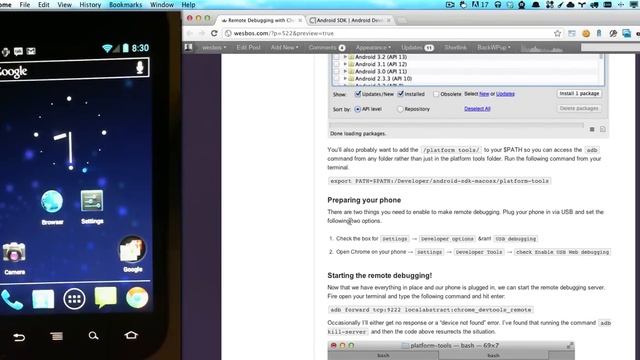Tap the phone's Back navigation key

point(19,337)
